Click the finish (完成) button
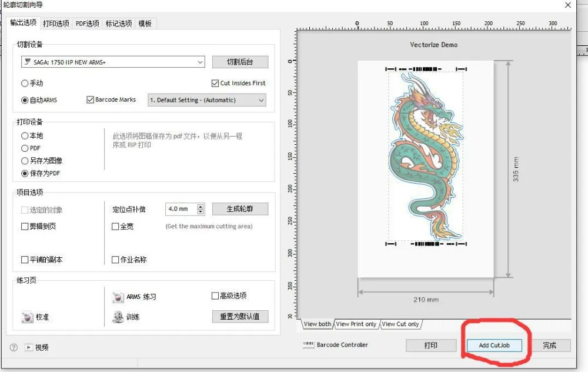The height and width of the screenshot is (372, 588). coord(550,346)
